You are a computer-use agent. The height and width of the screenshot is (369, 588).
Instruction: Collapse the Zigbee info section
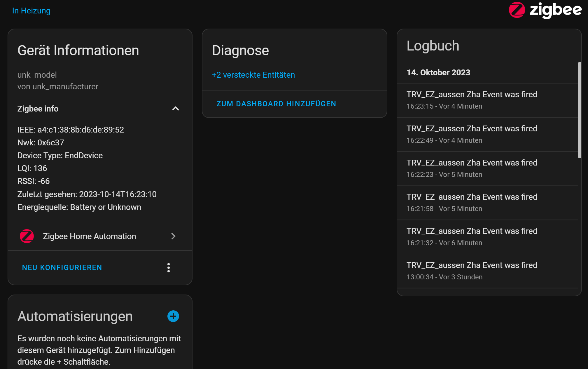click(176, 109)
